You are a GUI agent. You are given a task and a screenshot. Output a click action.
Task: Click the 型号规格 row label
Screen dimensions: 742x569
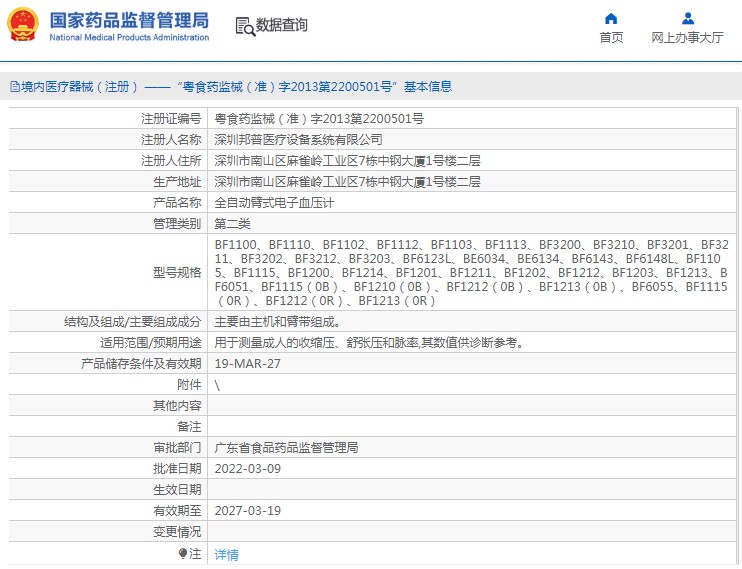[x=177, y=273]
